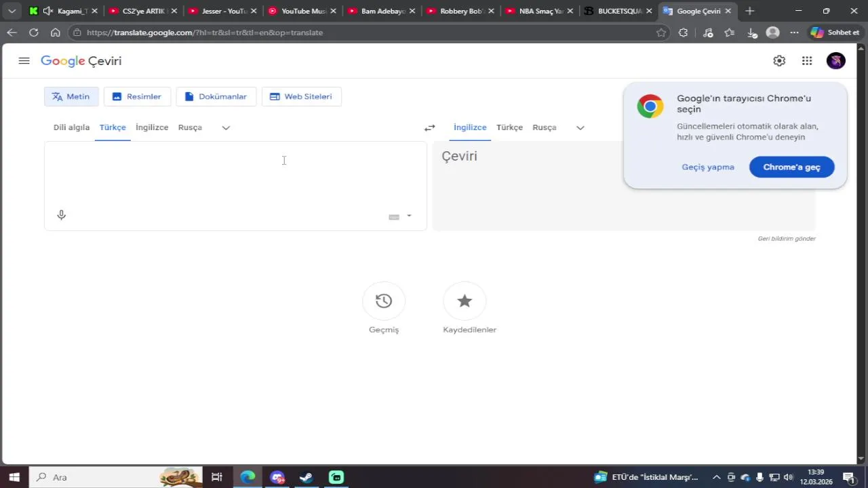Expand the target language list chevron
The height and width of the screenshot is (488, 868).
coord(580,127)
